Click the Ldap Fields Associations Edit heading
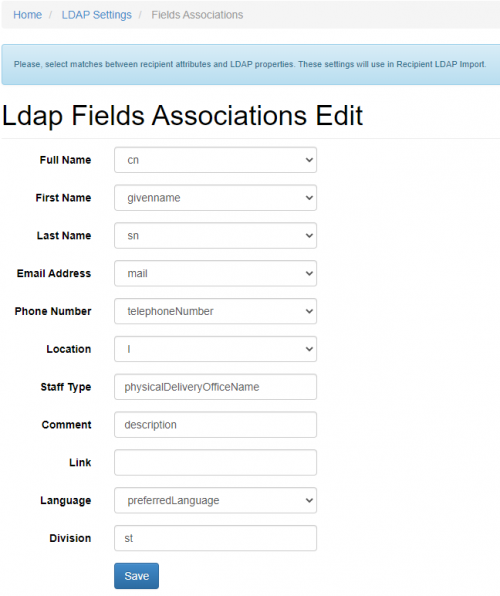Viewport: 500px width, 596px height. pos(183,116)
